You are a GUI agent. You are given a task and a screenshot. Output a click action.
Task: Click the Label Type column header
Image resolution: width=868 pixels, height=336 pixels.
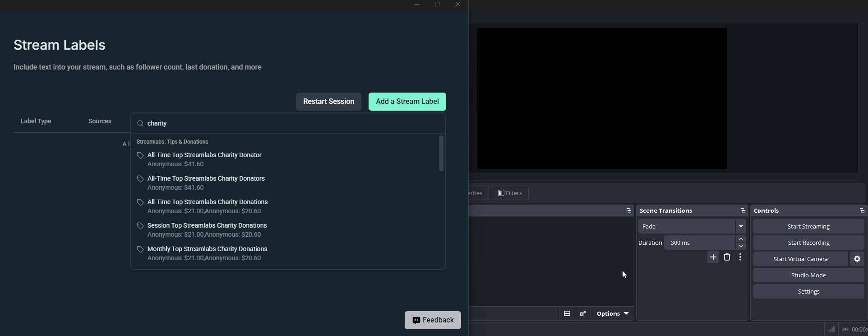pyautogui.click(x=36, y=121)
